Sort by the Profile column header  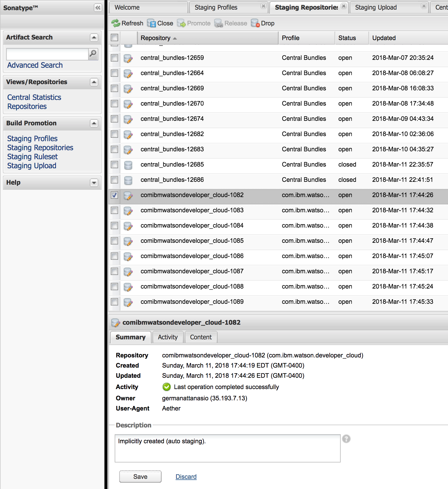306,38
